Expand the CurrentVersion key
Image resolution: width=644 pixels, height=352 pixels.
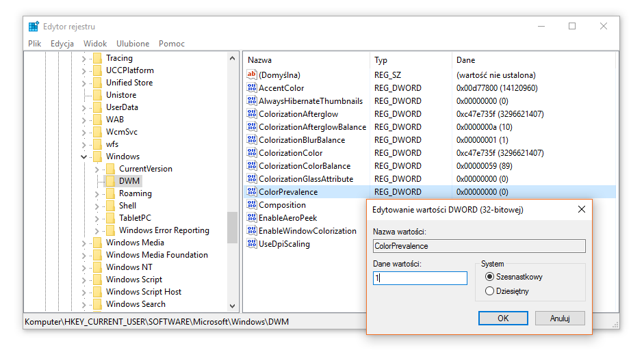point(97,169)
